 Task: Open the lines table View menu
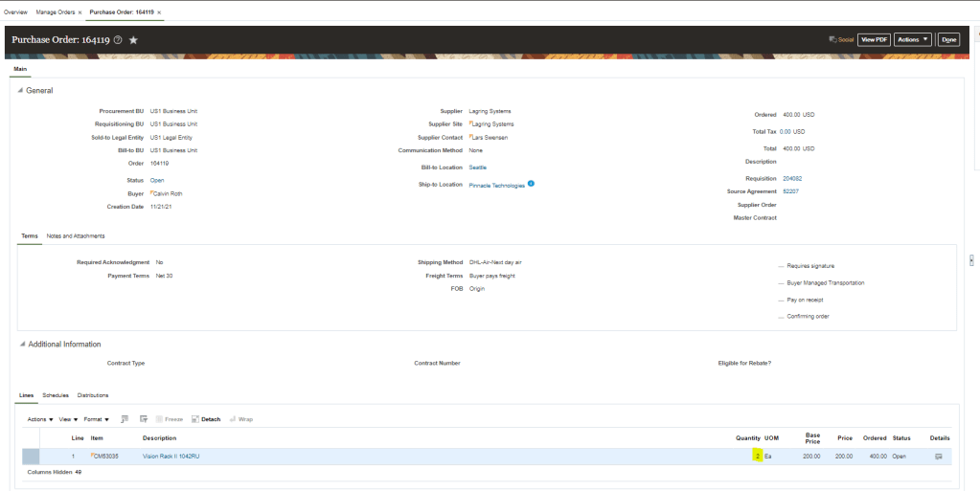tap(67, 419)
